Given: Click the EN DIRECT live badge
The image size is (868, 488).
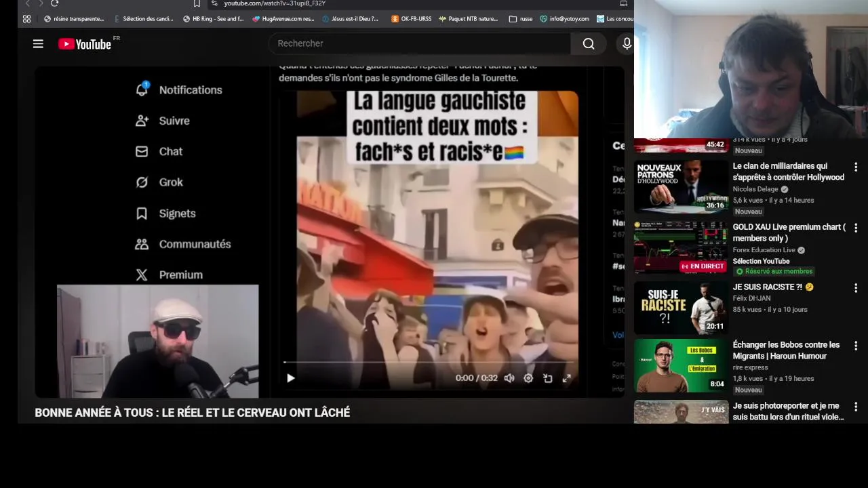Looking at the screenshot, I should (x=703, y=266).
